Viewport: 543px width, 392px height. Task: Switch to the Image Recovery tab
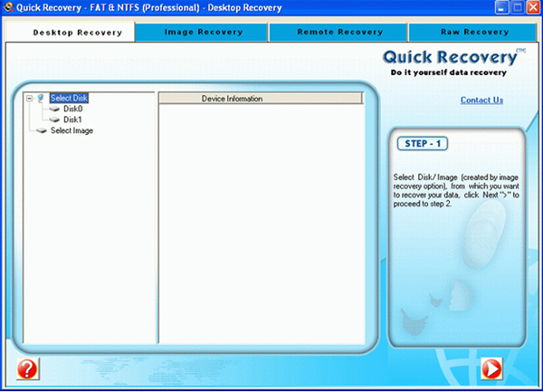click(x=203, y=32)
